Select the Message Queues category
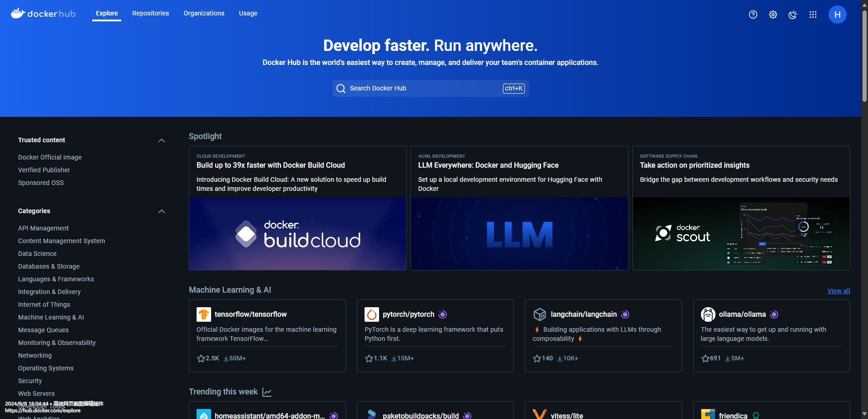Viewport: 868px width, 419px height. [x=44, y=330]
